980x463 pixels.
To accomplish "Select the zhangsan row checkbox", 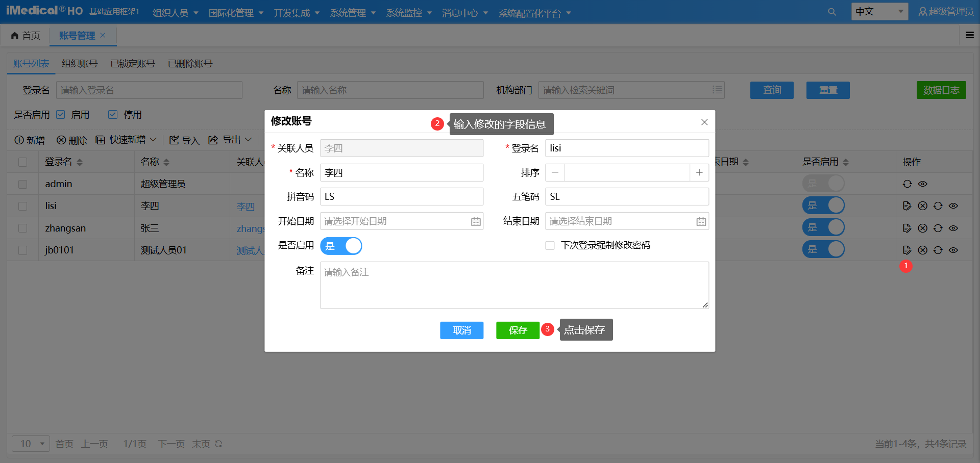I will point(22,228).
